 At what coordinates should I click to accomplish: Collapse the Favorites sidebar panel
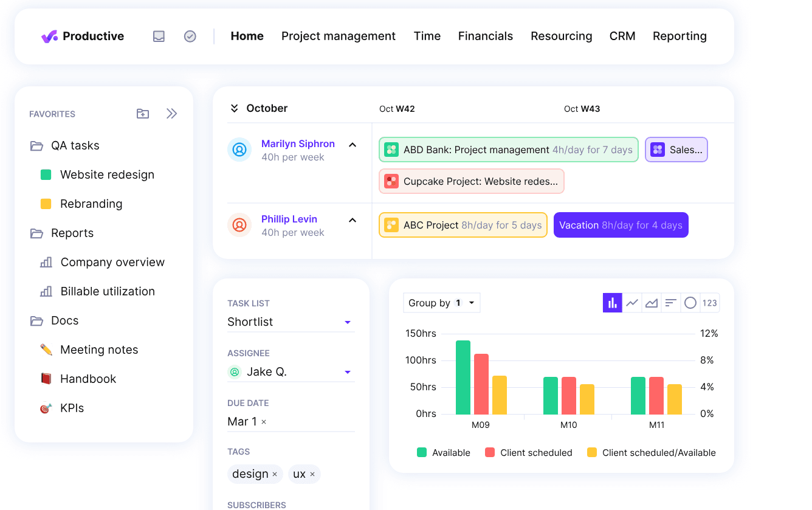click(x=172, y=114)
